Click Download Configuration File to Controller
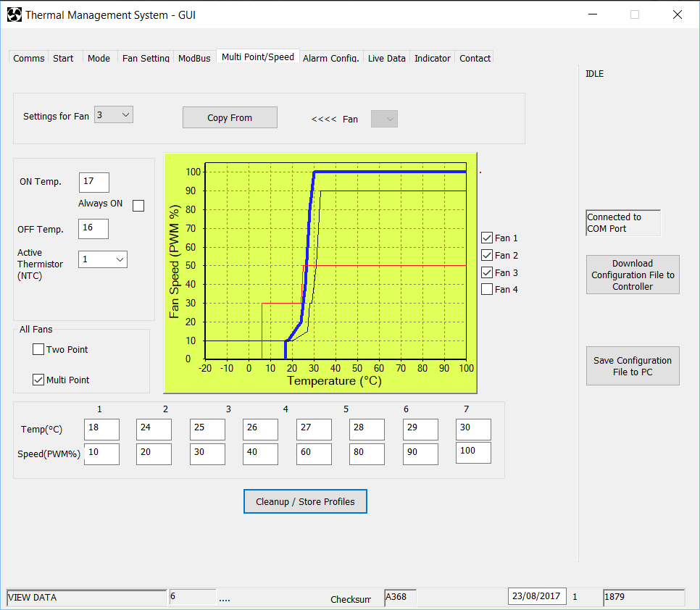The width and height of the screenshot is (700, 610). (633, 275)
